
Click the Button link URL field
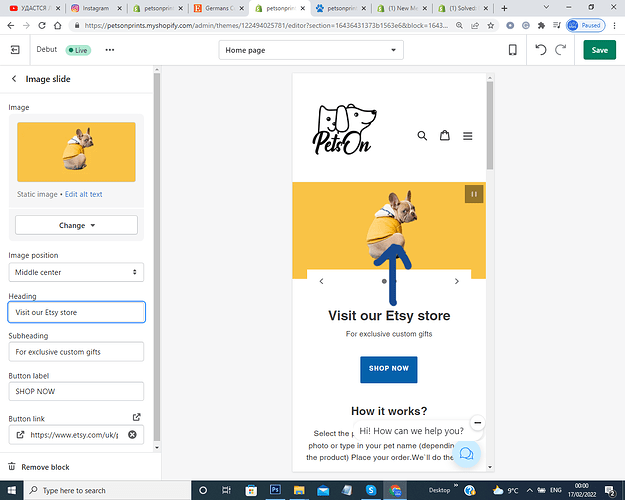pyautogui.click(x=74, y=435)
